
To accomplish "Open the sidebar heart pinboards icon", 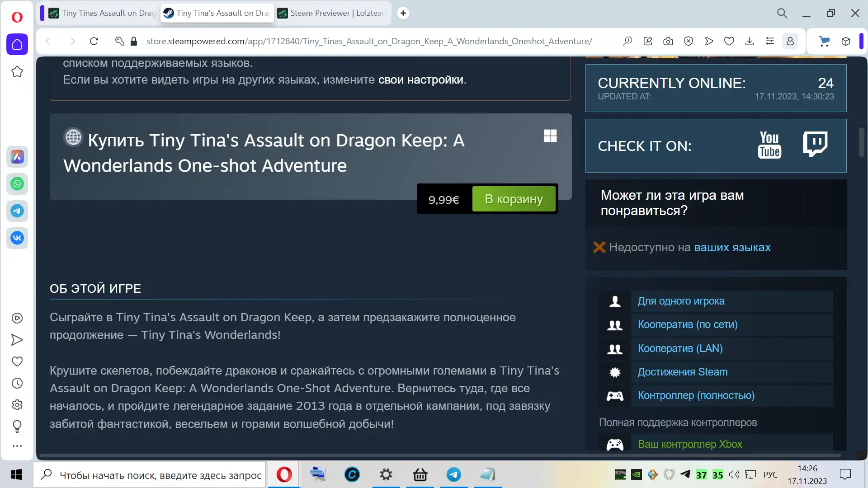I will [x=17, y=361].
